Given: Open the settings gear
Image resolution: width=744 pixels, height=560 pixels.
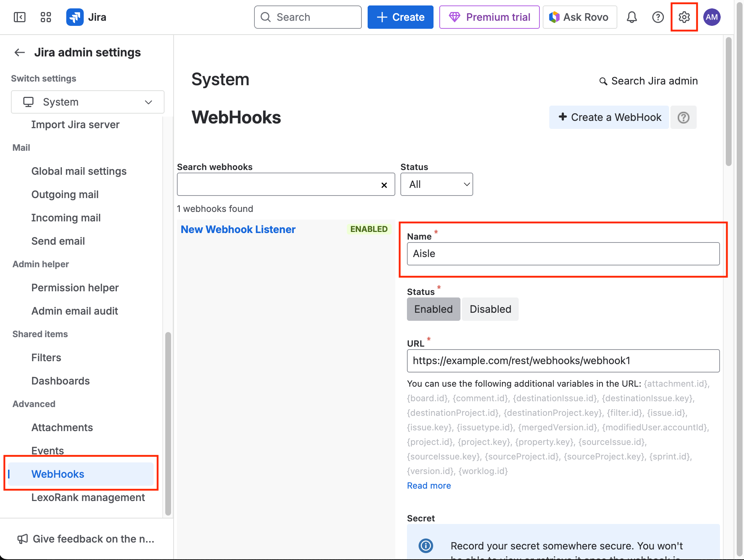Looking at the screenshot, I should point(684,17).
